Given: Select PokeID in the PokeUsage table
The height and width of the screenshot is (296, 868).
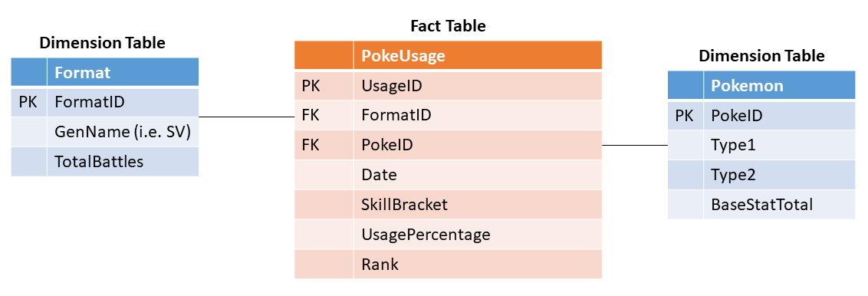Looking at the screenshot, I should tap(448, 145).
